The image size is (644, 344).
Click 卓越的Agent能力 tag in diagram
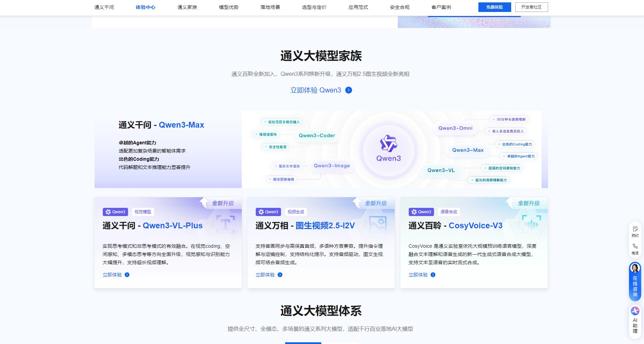pyautogui.click(x=519, y=156)
